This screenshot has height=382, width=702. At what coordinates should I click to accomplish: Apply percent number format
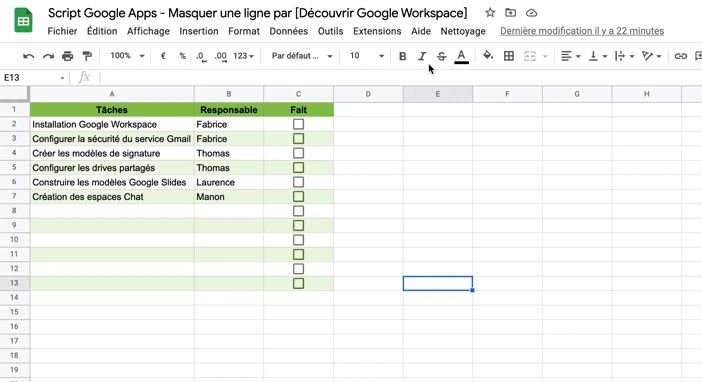182,56
